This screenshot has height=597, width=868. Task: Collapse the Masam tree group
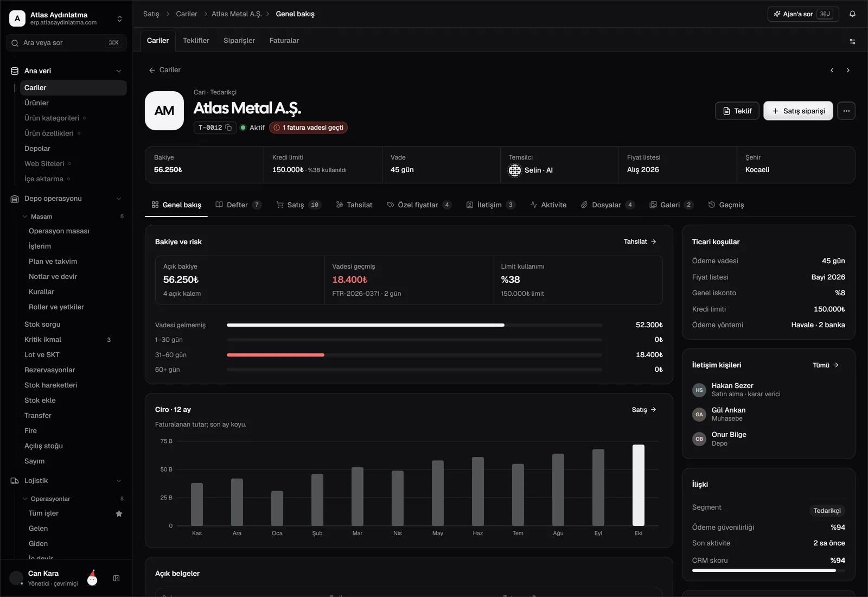[x=25, y=217]
